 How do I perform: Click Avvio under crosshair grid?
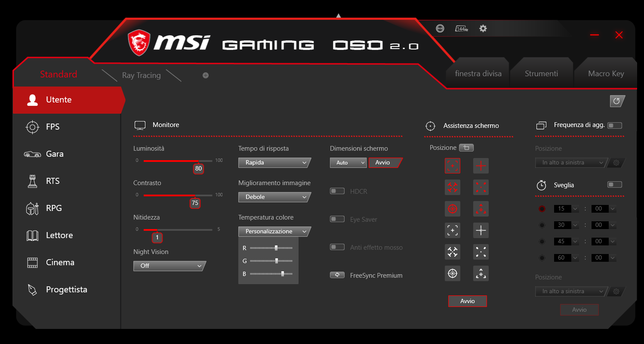pyautogui.click(x=467, y=301)
